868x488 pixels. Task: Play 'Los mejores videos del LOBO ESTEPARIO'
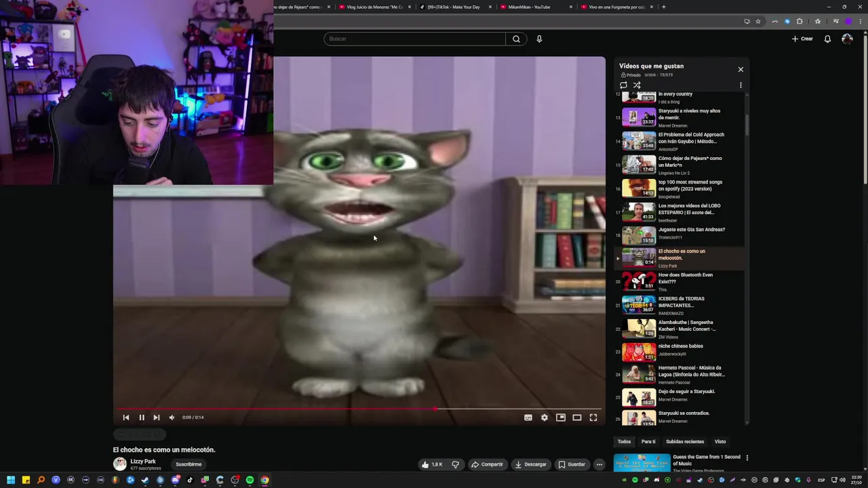coord(679,212)
